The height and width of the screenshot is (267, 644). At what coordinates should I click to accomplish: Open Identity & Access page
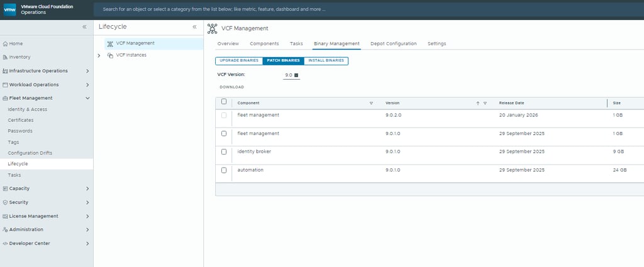tap(28, 109)
